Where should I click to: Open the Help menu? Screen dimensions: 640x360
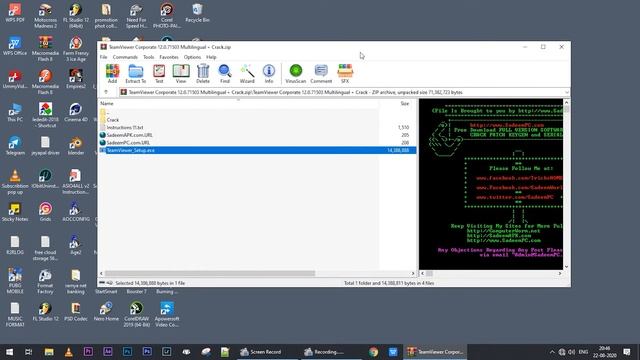[211, 57]
